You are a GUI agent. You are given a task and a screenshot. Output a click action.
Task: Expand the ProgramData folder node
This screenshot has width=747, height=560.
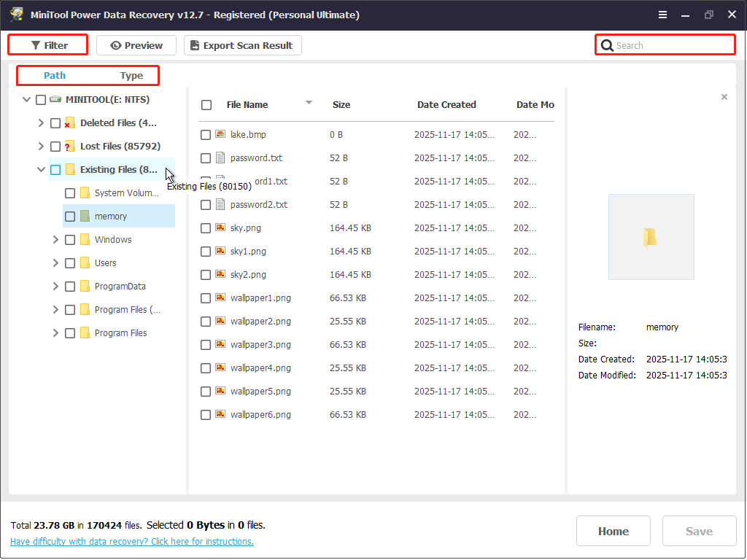55,286
